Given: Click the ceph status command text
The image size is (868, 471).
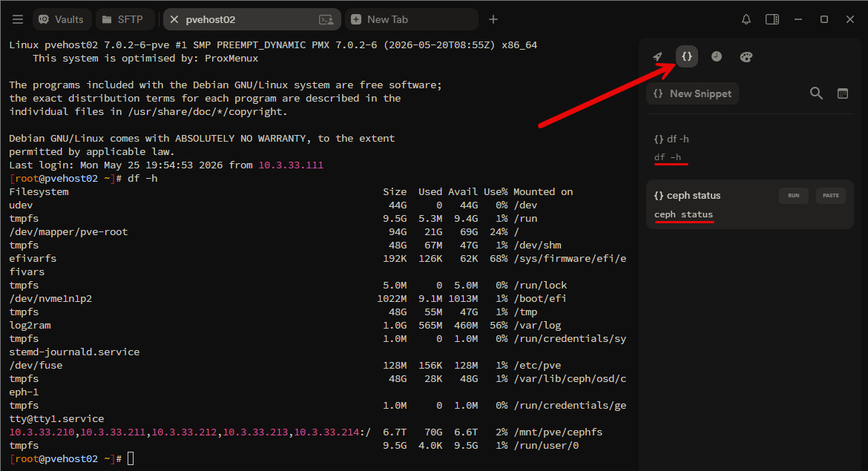Looking at the screenshot, I should point(684,214).
